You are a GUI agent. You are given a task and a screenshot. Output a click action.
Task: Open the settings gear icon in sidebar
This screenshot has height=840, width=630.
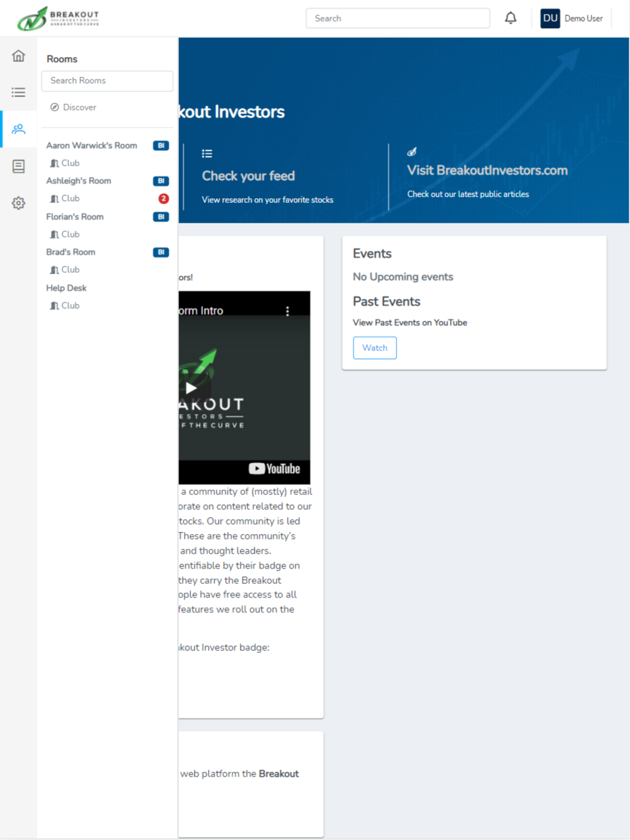[18, 203]
